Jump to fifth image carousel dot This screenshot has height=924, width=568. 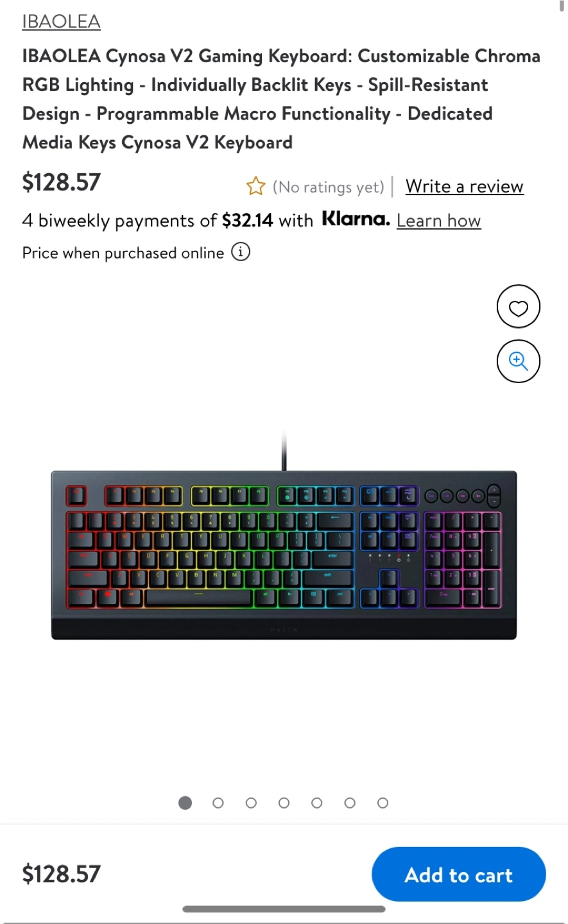[x=317, y=803]
